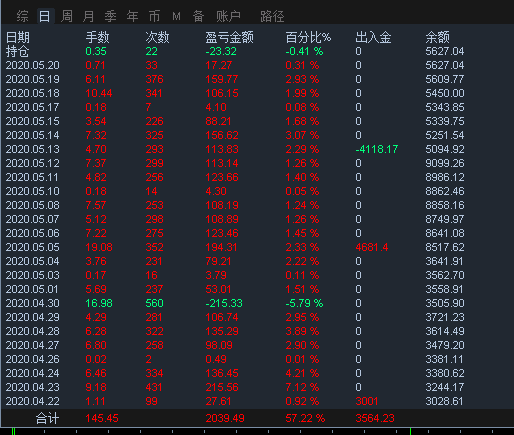The width and height of the screenshot is (514, 435).
Task: Select the 2020.05.13 date row
Action: coord(33,149)
